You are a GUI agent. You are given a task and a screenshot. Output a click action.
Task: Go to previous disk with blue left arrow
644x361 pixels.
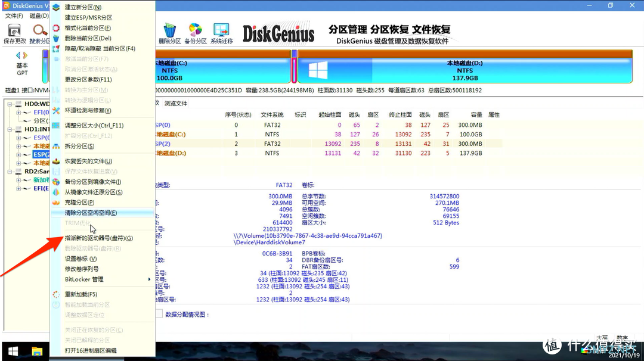coord(18,55)
